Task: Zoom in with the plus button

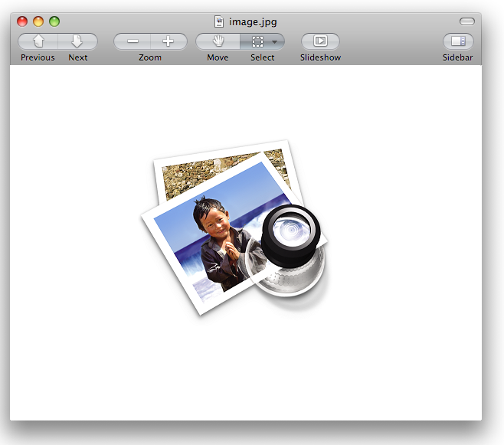Action: 169,41
